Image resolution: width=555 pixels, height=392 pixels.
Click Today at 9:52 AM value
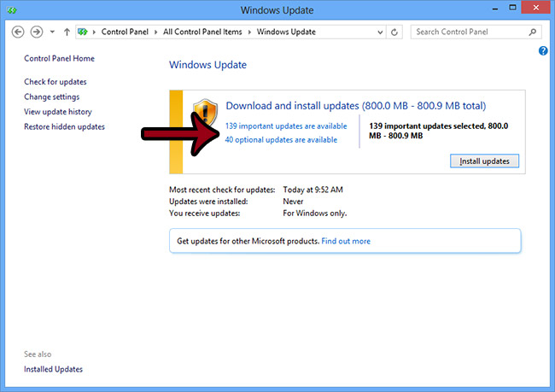pyautogui.click(x=313, y=190)
